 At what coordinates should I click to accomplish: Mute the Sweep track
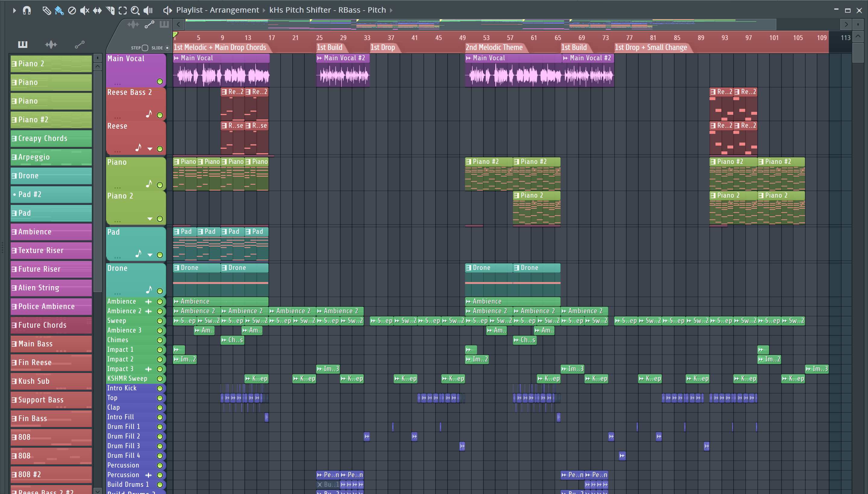[160, 320]
